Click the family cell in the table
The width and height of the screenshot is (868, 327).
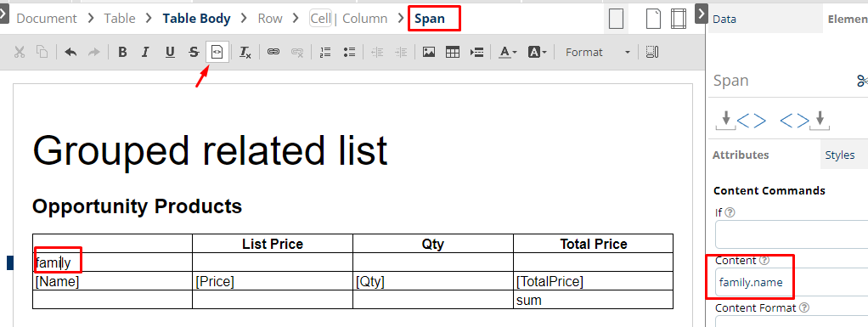point(112,262)
